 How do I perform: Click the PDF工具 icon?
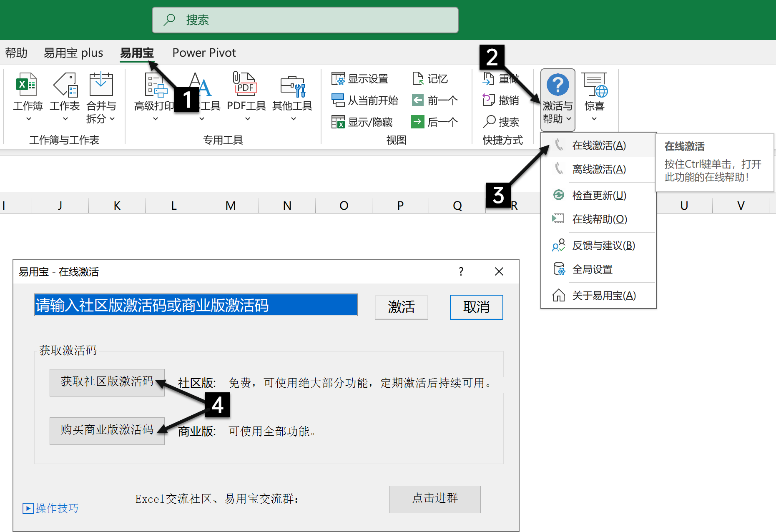tap(245, 83)
